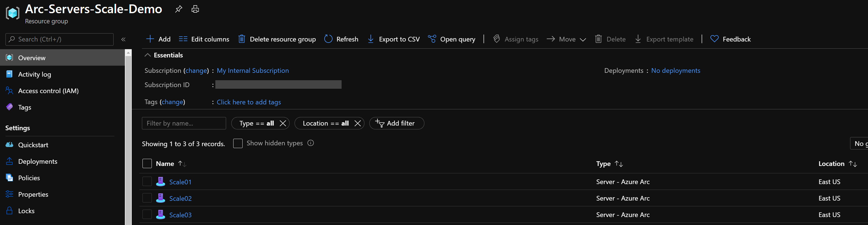
Task: Collapse the Essentials section
Action: [148, 55]
